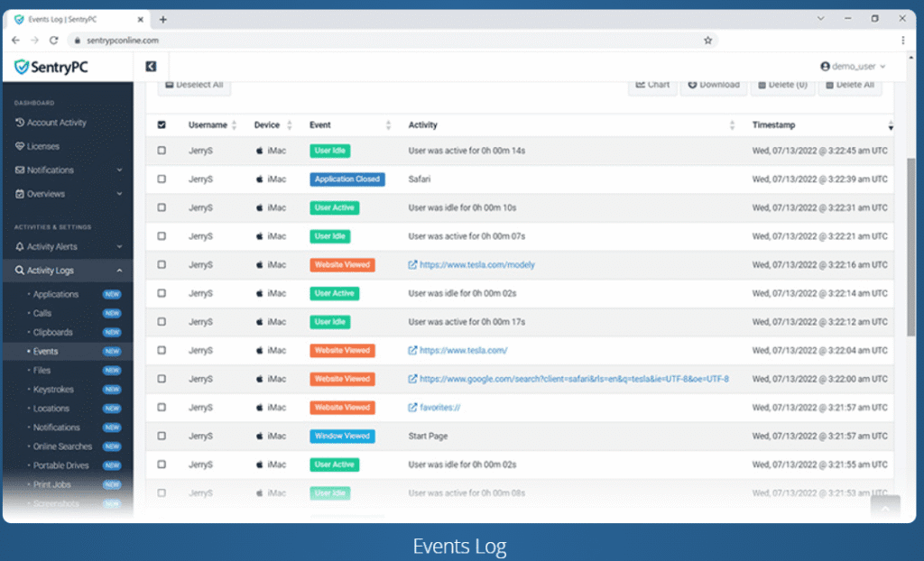Toggle the select-all checkbox in table header
Viewport: 924px width, 561px height.
[x=163, y=124]
